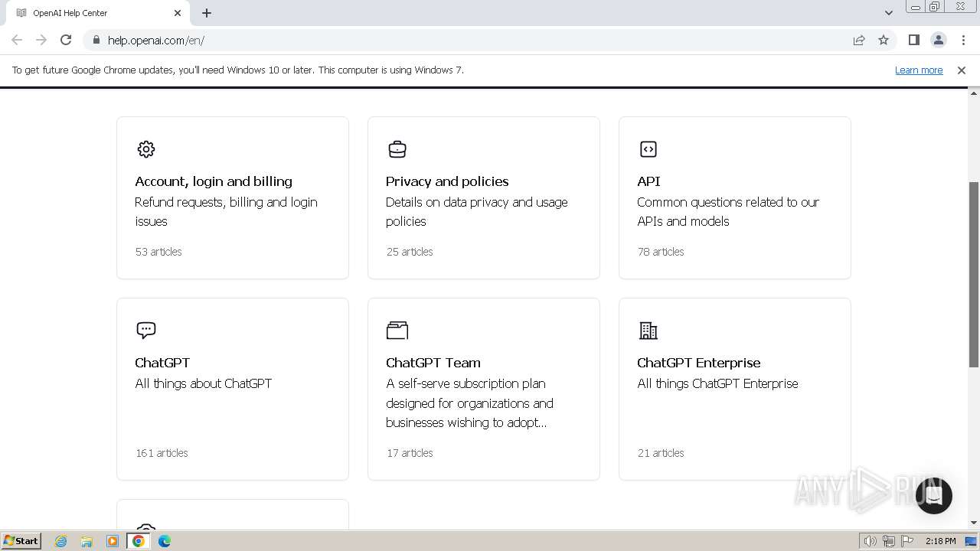980x551 pixels.
Task: Go forward using the browser forward arrow
Action: click(41, 40)
